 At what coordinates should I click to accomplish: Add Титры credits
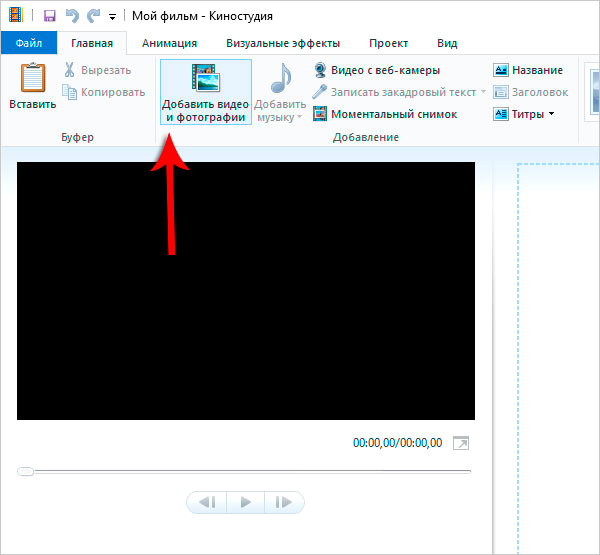tap(519, 114)
